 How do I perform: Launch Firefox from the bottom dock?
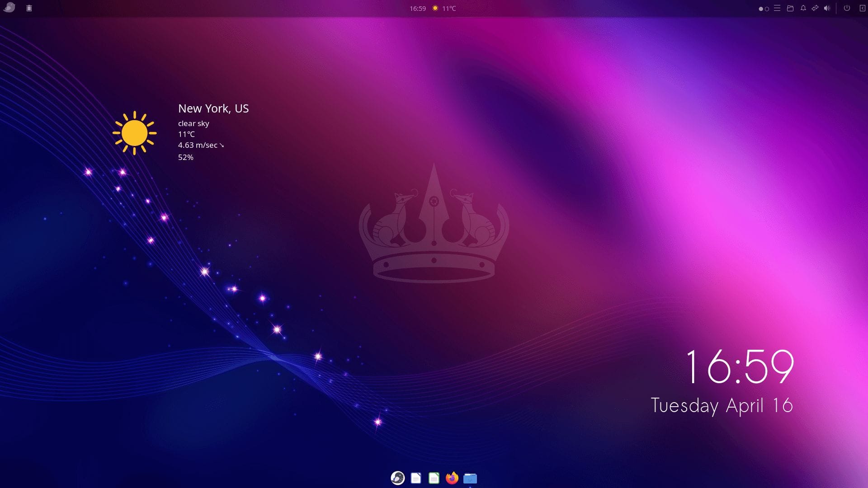(x=452, y=478)
